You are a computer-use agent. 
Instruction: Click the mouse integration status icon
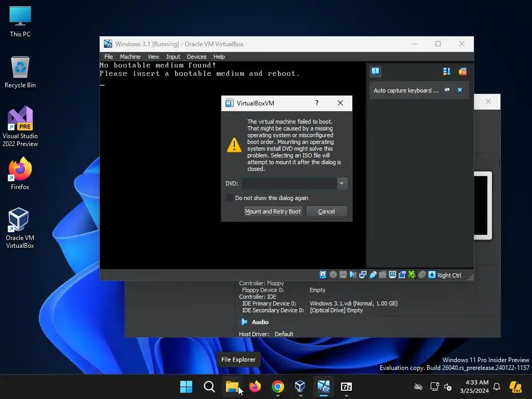pos(422,275)
